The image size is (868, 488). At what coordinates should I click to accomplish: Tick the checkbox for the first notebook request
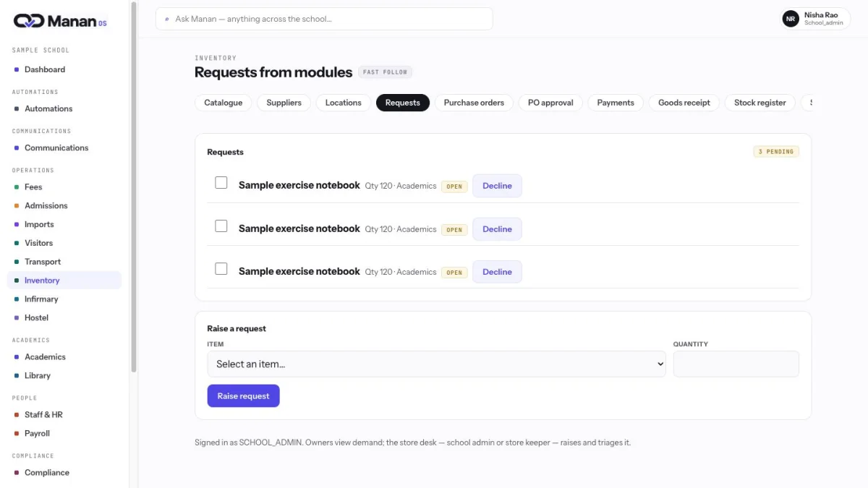tap(221, 183)
